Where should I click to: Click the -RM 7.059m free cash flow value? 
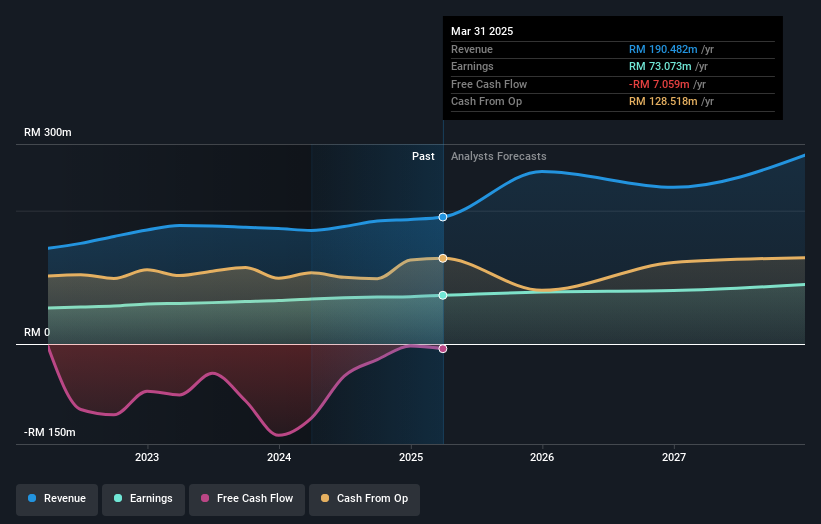click(659, 84)
